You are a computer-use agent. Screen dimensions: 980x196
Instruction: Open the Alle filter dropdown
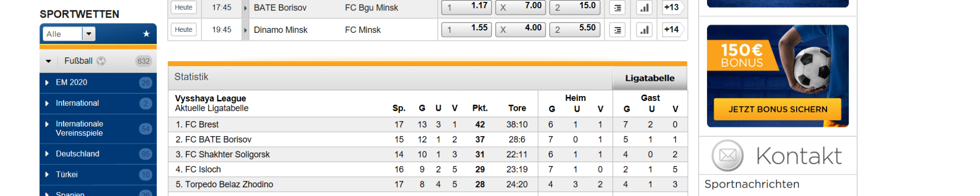89,34
